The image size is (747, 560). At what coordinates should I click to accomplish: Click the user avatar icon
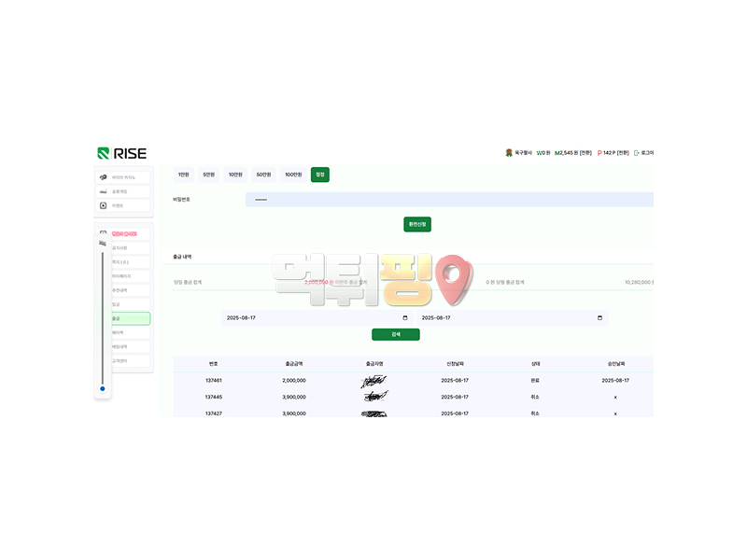point(509,153)
